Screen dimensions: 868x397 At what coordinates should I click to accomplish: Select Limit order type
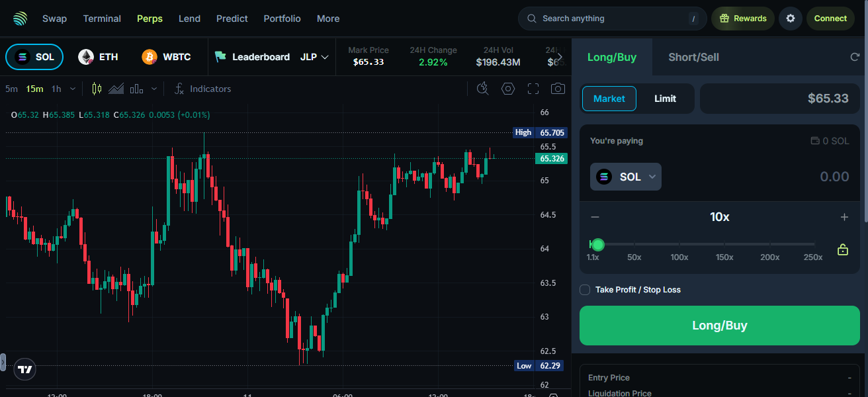coord(665,99)
